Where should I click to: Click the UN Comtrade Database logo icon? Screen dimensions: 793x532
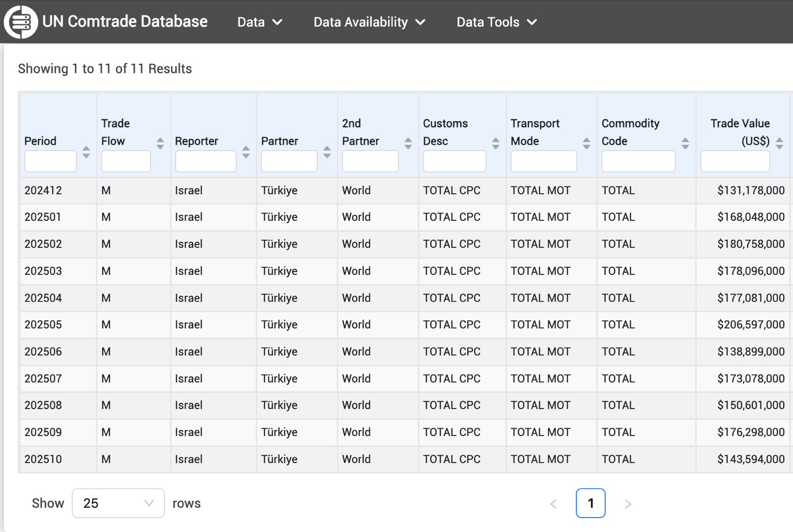pyautogui.click(x=20, y=22)
